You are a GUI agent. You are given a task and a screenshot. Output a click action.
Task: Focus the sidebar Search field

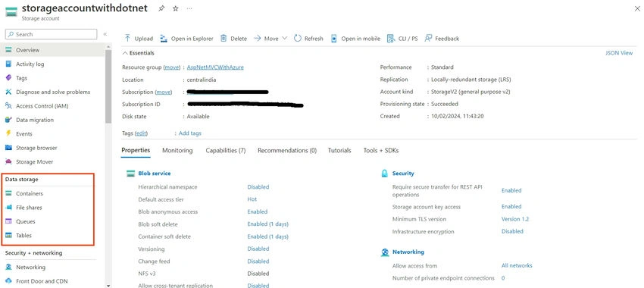tap(51, 34)
